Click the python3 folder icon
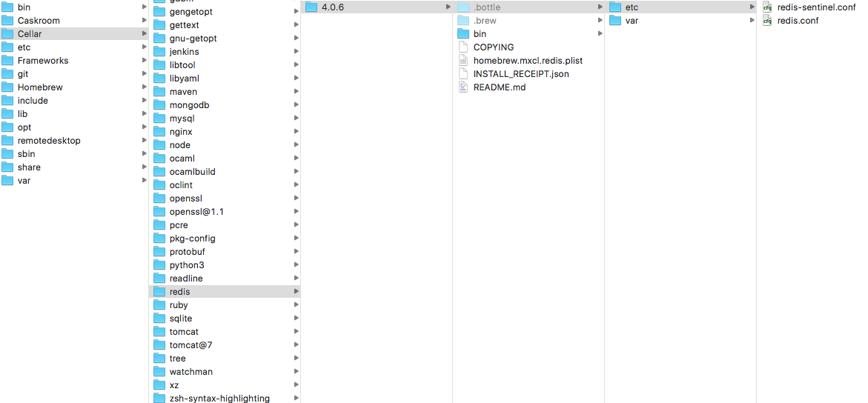 pyautogui.click(x=159, y=265)
